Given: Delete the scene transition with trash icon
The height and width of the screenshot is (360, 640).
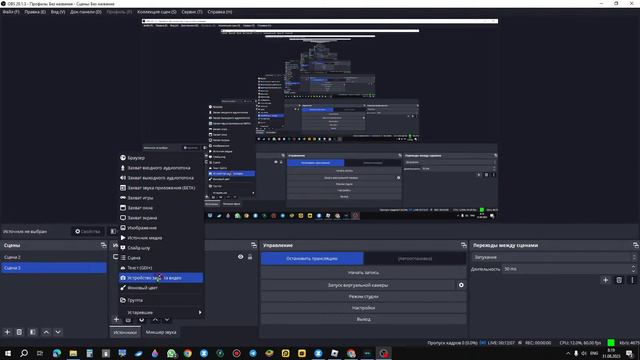Looking at the screenshot, I should [x=619, y=280].
